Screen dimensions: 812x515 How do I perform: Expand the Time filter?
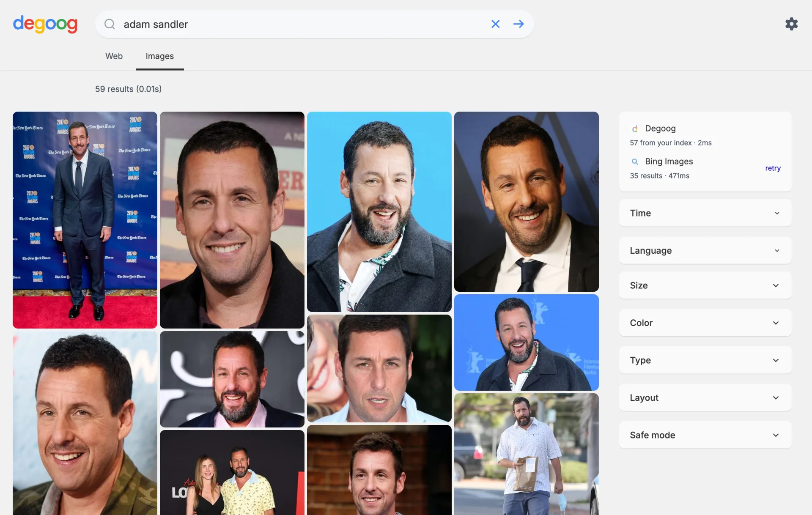point(705,213)
